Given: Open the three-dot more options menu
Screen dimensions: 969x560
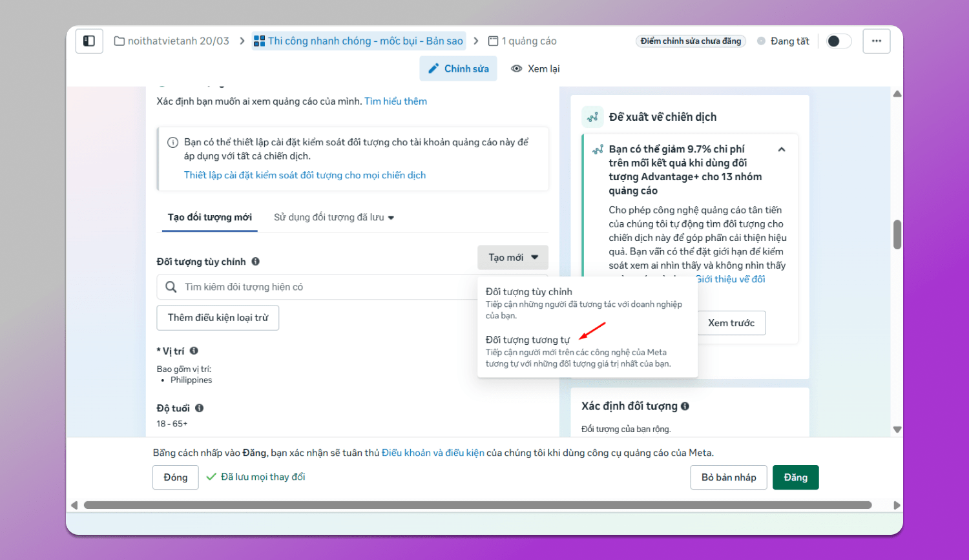Looking at the screenshot, I should pos(876,41).
